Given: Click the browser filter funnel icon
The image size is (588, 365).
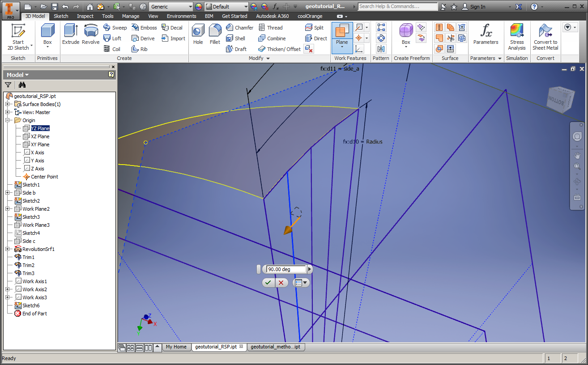Looking at the screenshot, I should pos(8,85).
